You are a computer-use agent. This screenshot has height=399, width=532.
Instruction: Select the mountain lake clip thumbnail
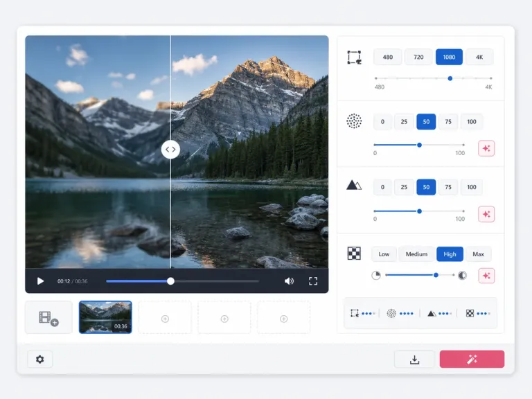pos(105,317)
